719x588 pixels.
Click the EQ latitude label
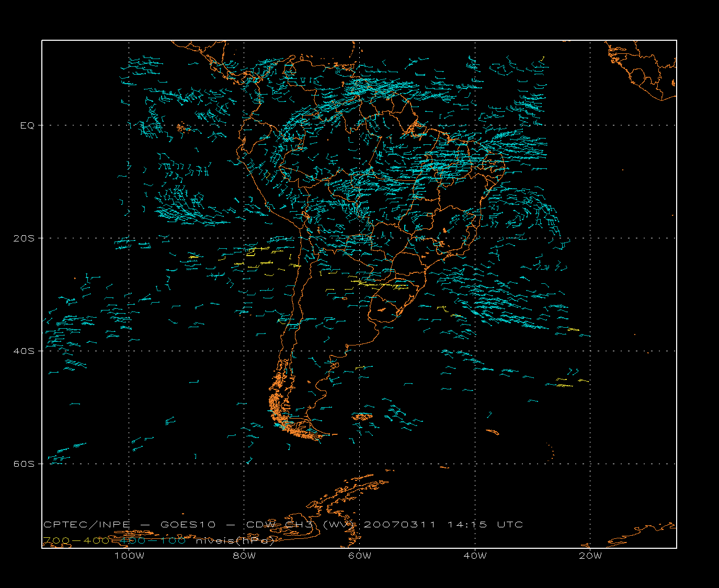pos(27,125)
